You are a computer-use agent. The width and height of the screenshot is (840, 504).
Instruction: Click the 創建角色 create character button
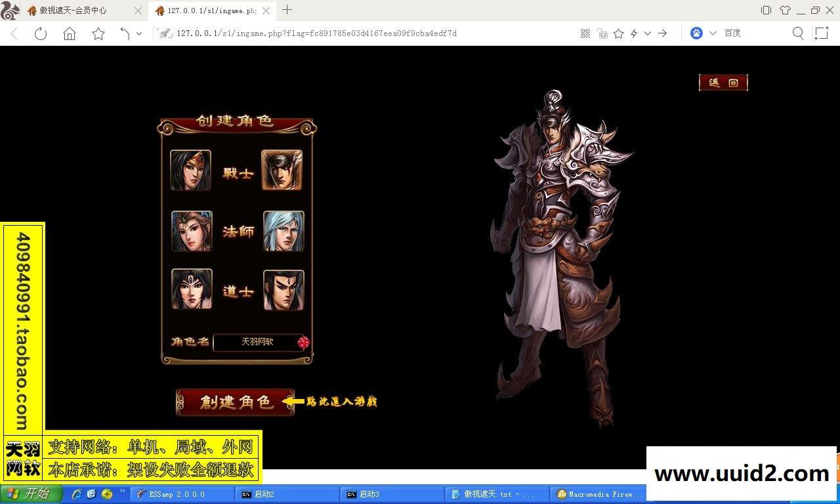(234, 403)
